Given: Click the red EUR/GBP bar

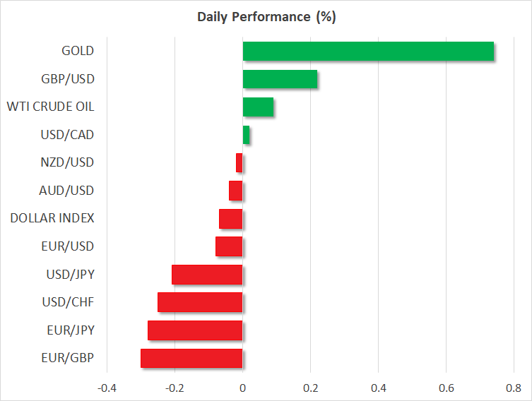Looking at the screenshot, I should [x=191, y=358].
